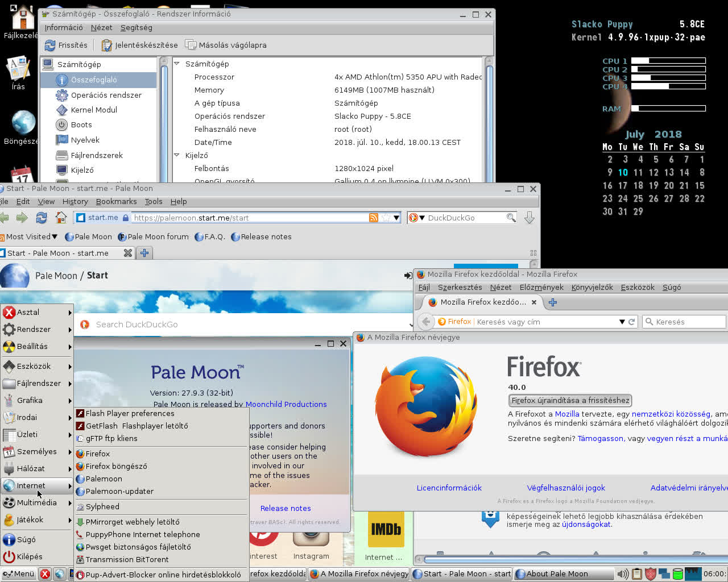The image size is (728, 582).
Task: Click the Search DuckDuckGo input field
Action: click(x=245, y=324)
